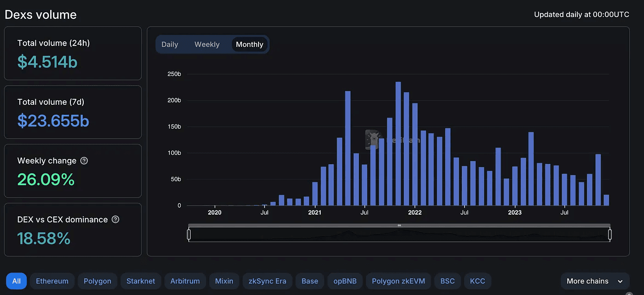This screenshot has height=295, width=644.
Task: Select the Mixin chain button
Action: (224, 281)
